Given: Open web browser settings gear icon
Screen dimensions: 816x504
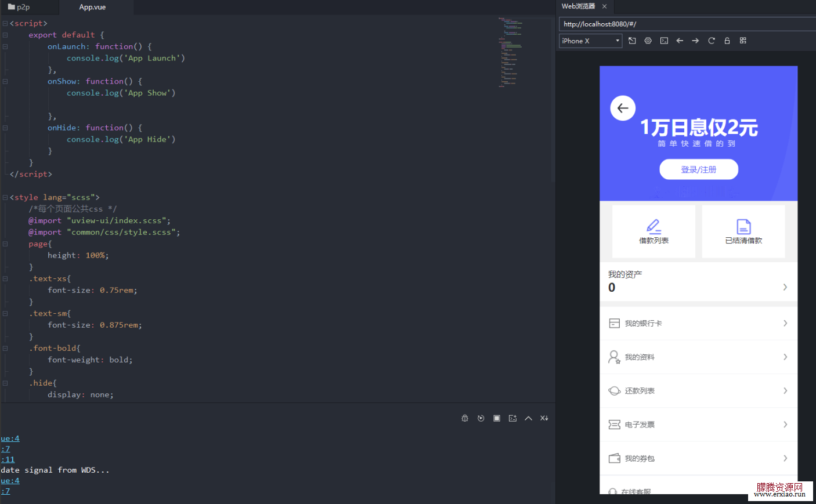Looking at the screenshot, I should coord(648,41).
